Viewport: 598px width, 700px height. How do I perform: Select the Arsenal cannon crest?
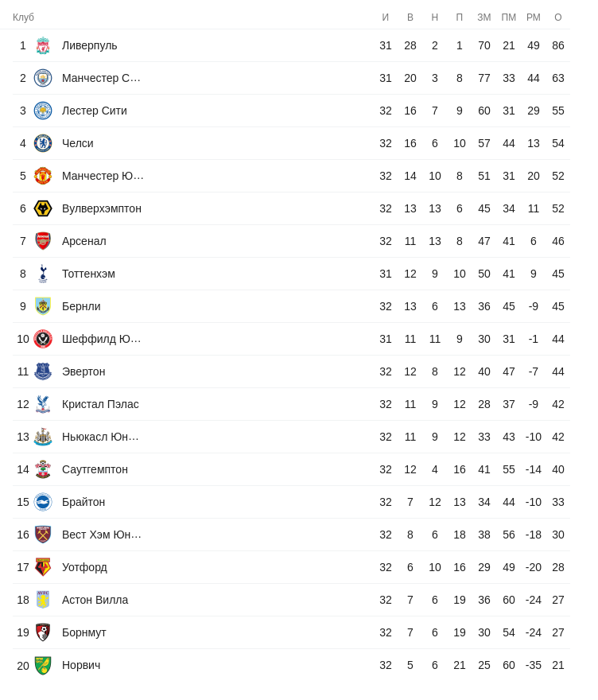pos(43,241)
